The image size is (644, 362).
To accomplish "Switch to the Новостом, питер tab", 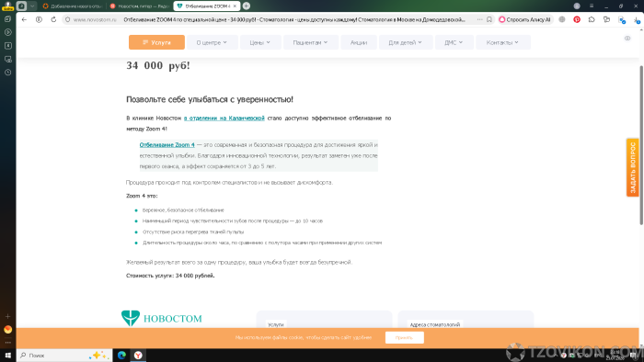I will click(x=140, y=6).
